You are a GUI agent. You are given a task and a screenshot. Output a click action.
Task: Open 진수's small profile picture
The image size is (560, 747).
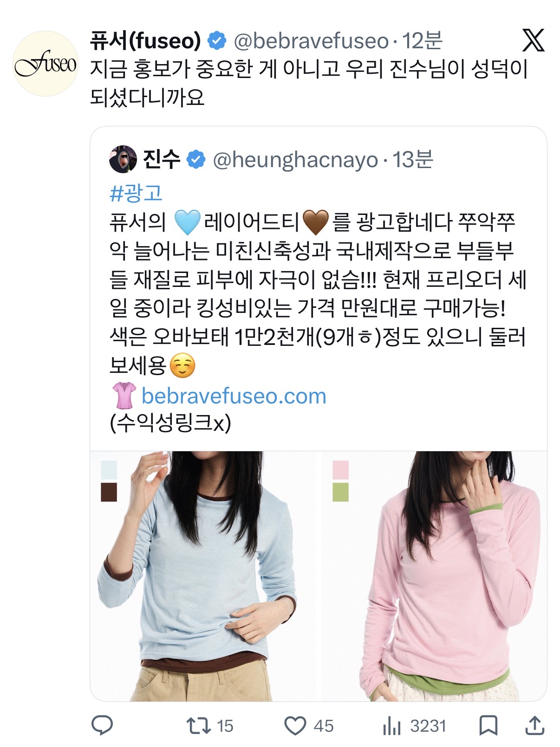123,159
